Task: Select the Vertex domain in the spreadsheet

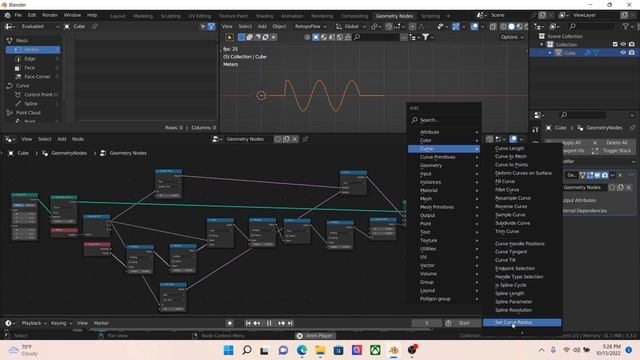Action: (x=33, y=50)
